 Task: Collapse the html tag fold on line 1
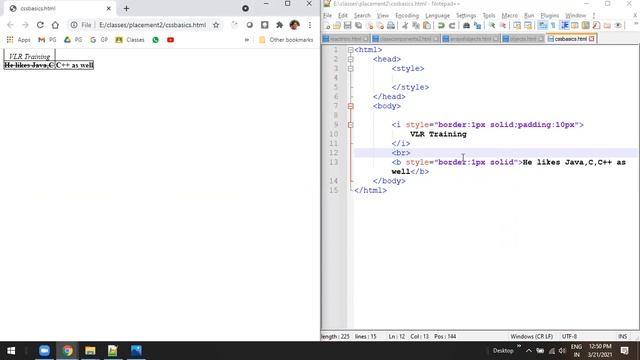[351, 50]
